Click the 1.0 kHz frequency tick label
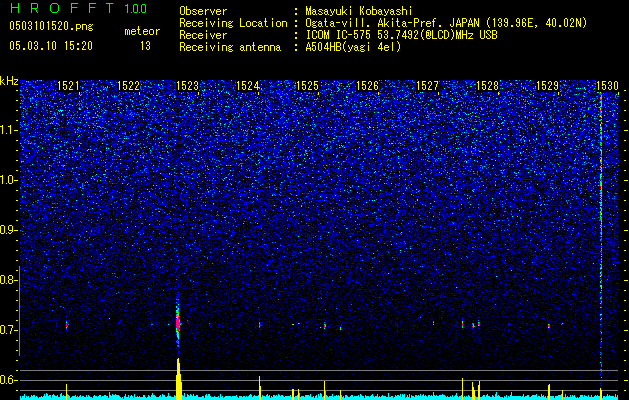Screen dimensions: 629x400 pyautogui.click(x=9, y=180)
